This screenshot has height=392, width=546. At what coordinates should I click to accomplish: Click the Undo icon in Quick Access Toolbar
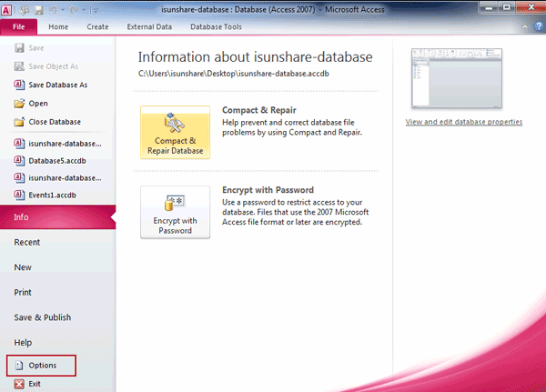(x=53, y=10)
